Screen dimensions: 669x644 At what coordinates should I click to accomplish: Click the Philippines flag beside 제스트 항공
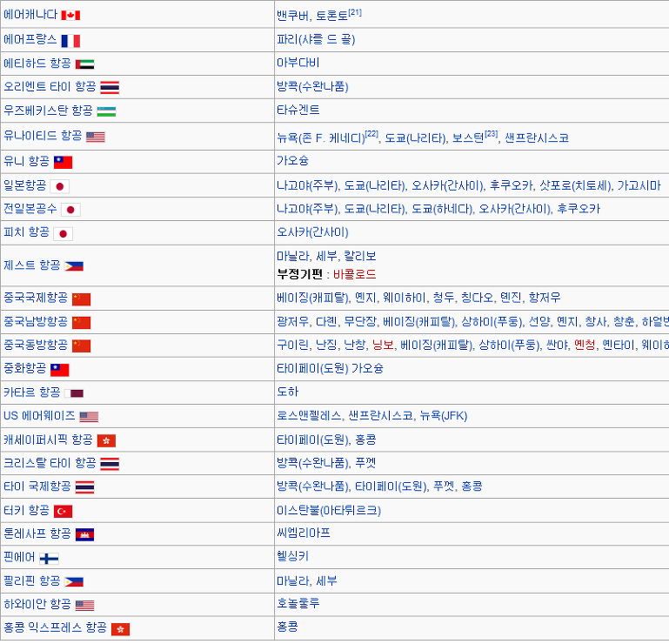(x=74, y=266)
